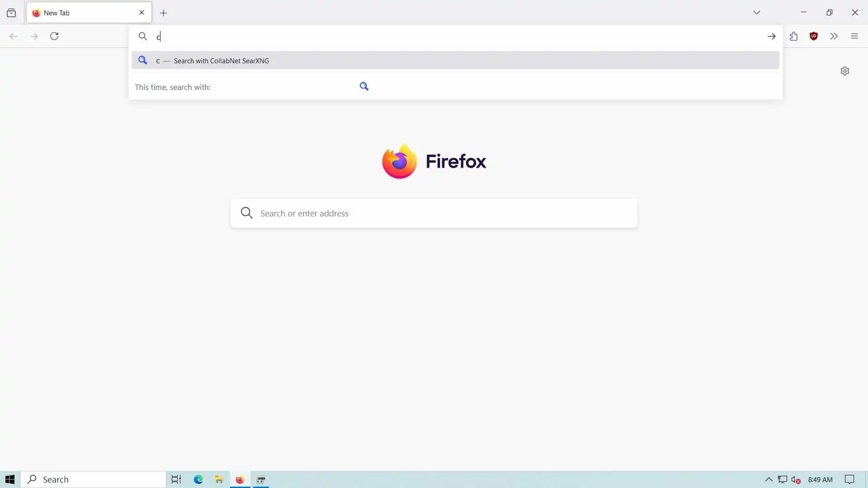Show hidden system tray icons
Image resolution: width=868 pixels, height=488 pixels.
[768, 479]
